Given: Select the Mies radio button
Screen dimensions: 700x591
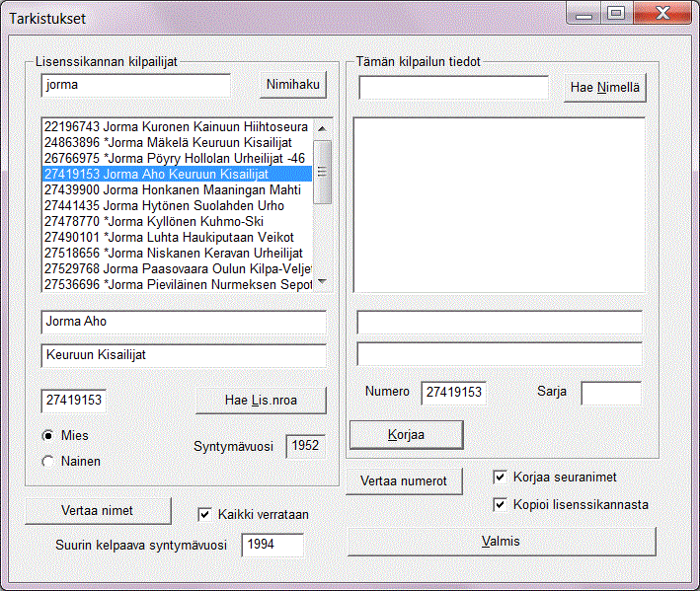Looking at the screenshot, I should [48, 435].
